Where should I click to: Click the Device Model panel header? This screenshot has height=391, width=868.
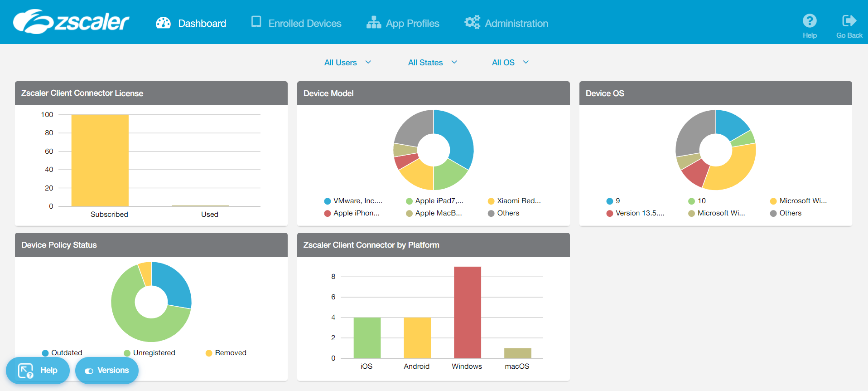[x=434, y=93]
